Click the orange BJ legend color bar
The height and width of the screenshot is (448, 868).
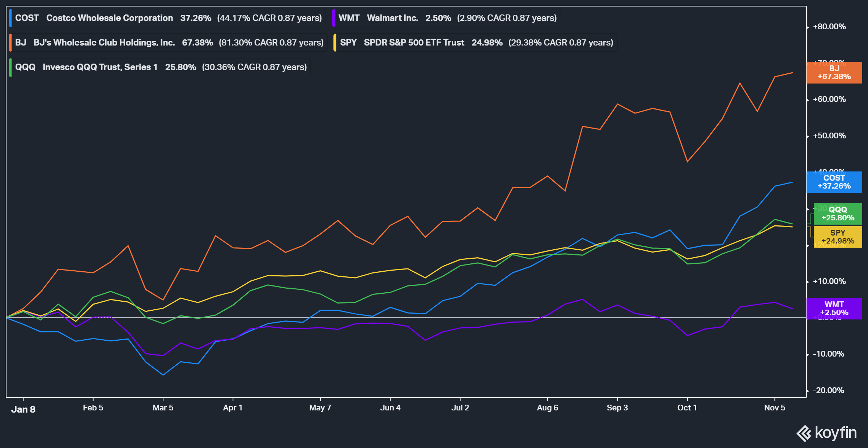pyautogui.click(x=10, y=43)
